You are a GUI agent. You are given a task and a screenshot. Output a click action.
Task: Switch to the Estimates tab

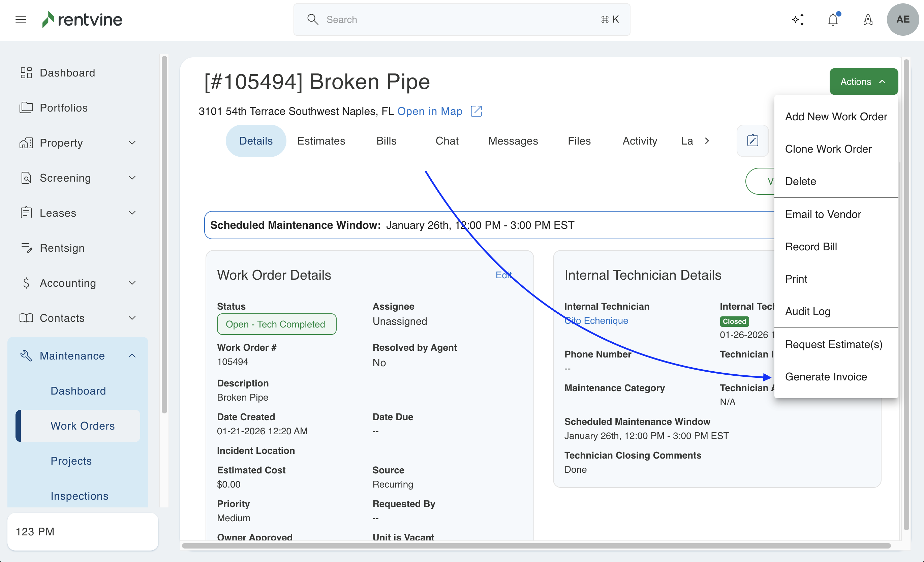[321, 140]
